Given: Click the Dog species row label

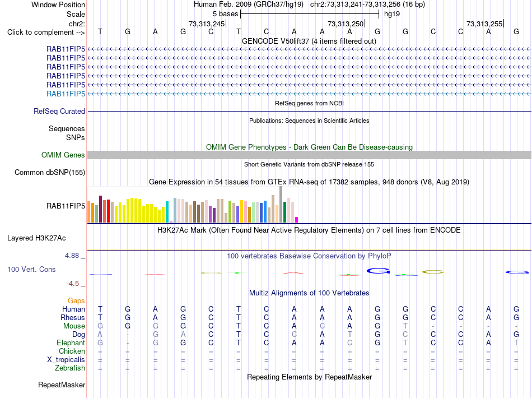Looking at the screenshot, I should tap(78, 335).
